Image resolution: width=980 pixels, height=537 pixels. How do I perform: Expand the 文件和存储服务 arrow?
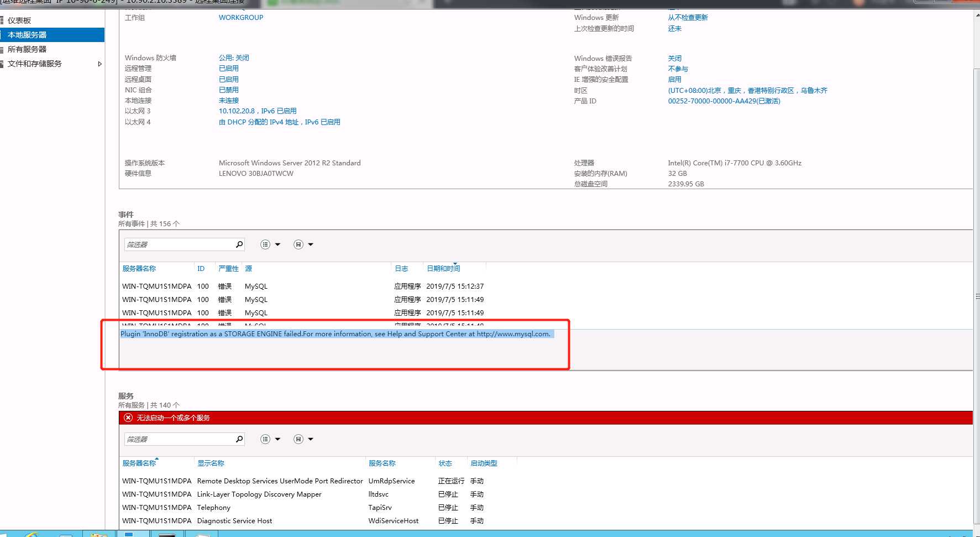tap(99, 64)
